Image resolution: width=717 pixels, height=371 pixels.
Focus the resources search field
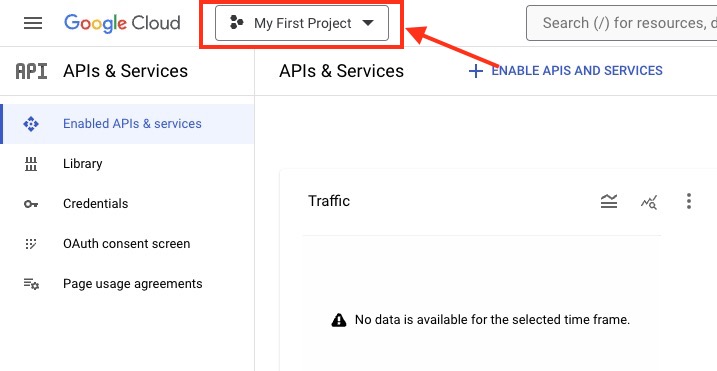click(622, 23)
